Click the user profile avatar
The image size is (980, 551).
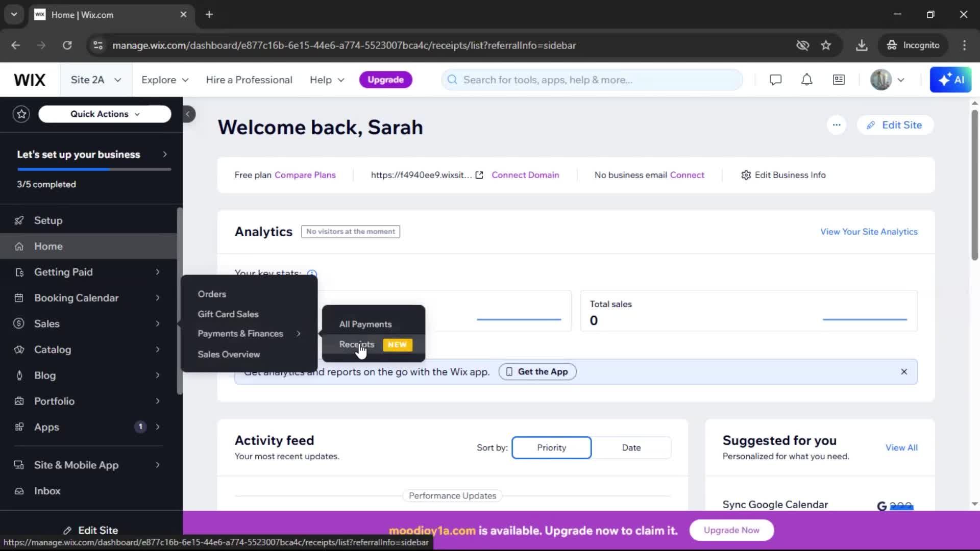(881, 80)
